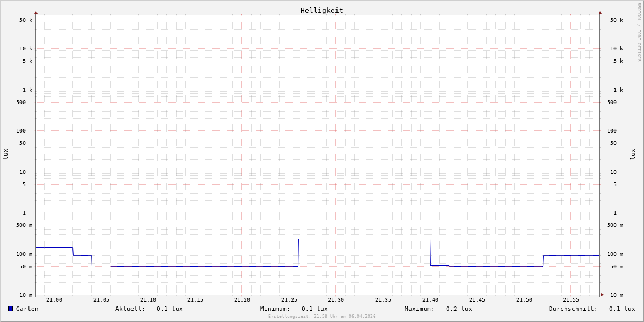Click the 21:25 time axis label
Viewport: 644px width, 322px height.
coord(289,300)
